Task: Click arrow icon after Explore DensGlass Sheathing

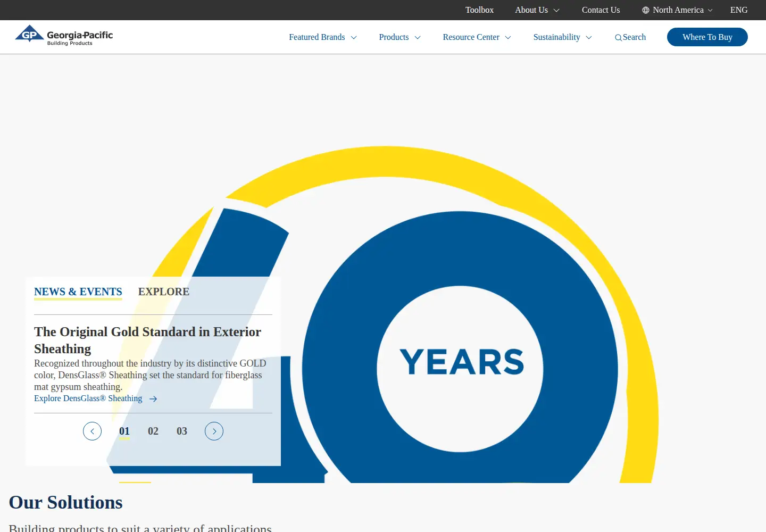Action: click(153, 399)
